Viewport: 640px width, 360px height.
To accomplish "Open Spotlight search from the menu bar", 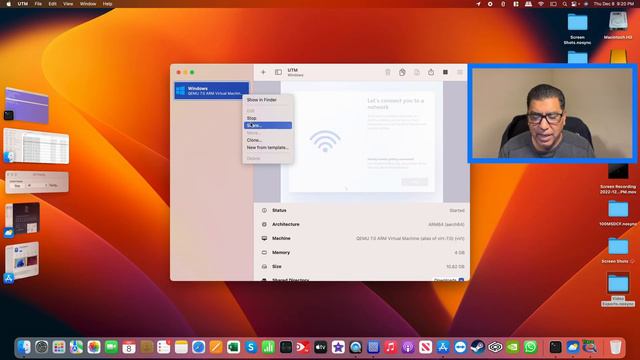I will [564, 4].
